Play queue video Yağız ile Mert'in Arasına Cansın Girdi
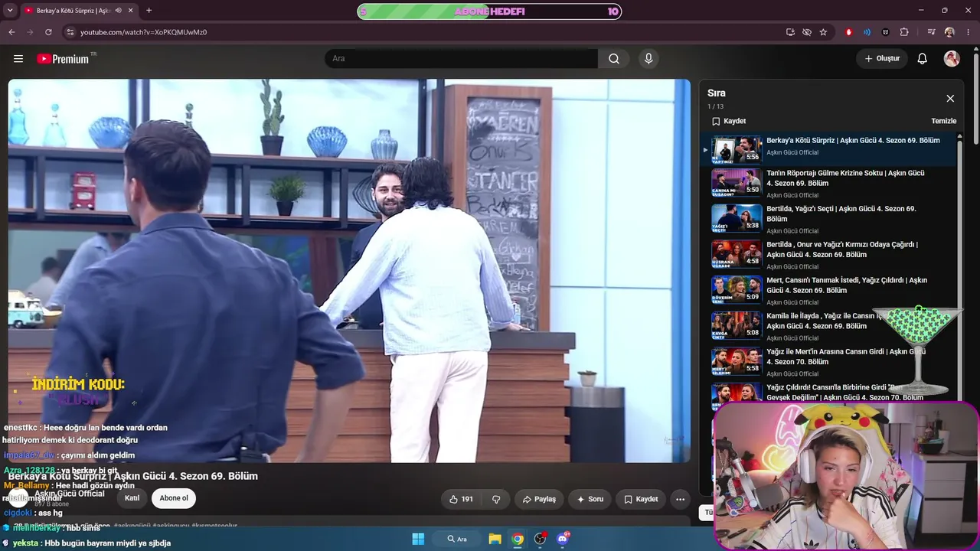Screen dimensions: 980x551 (829, 362)
